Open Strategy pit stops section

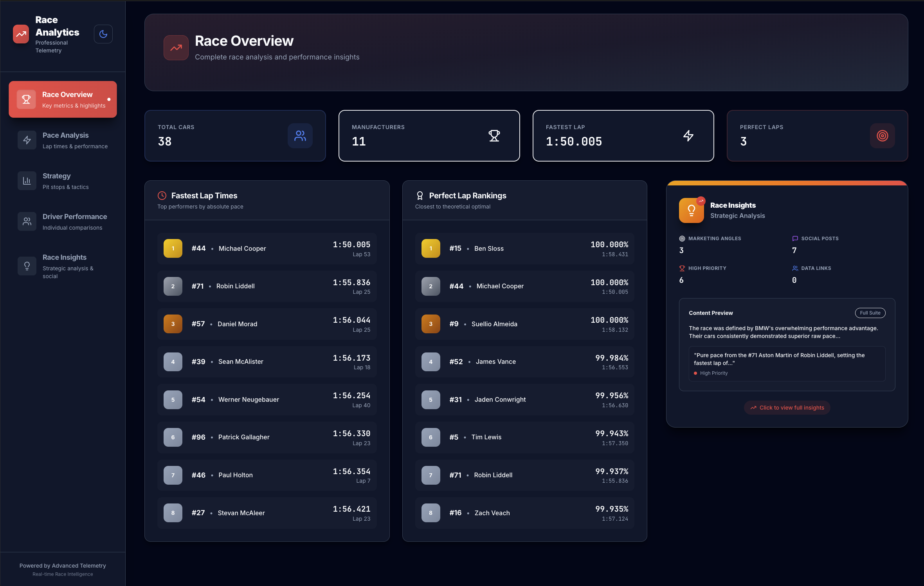pos(63,181)
